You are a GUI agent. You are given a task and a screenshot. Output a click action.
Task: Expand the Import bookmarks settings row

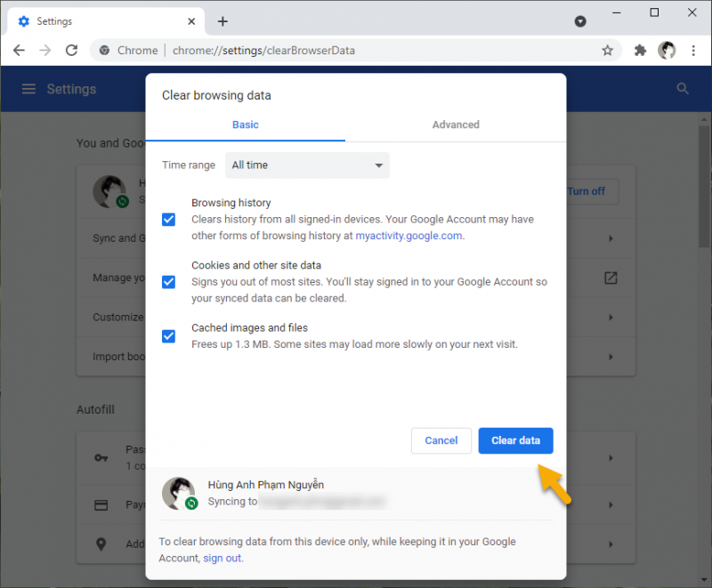click(611, 357)
